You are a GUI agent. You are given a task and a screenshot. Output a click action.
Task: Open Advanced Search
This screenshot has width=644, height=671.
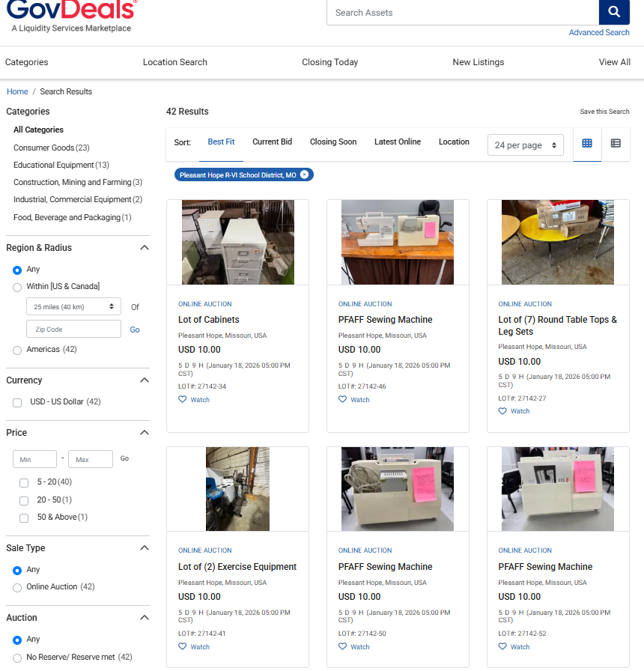[599, 32]
